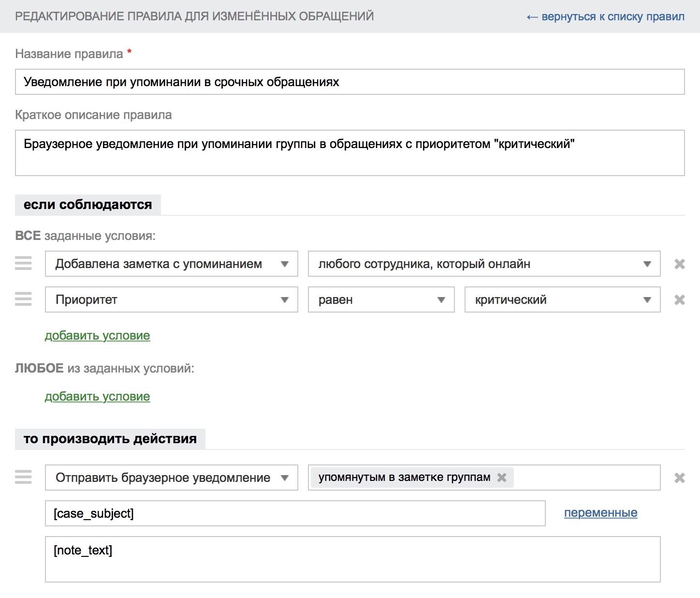Click the drag handle of the note-mention condition row
This screenshot has width=700, height=598.
pos(23,263)
